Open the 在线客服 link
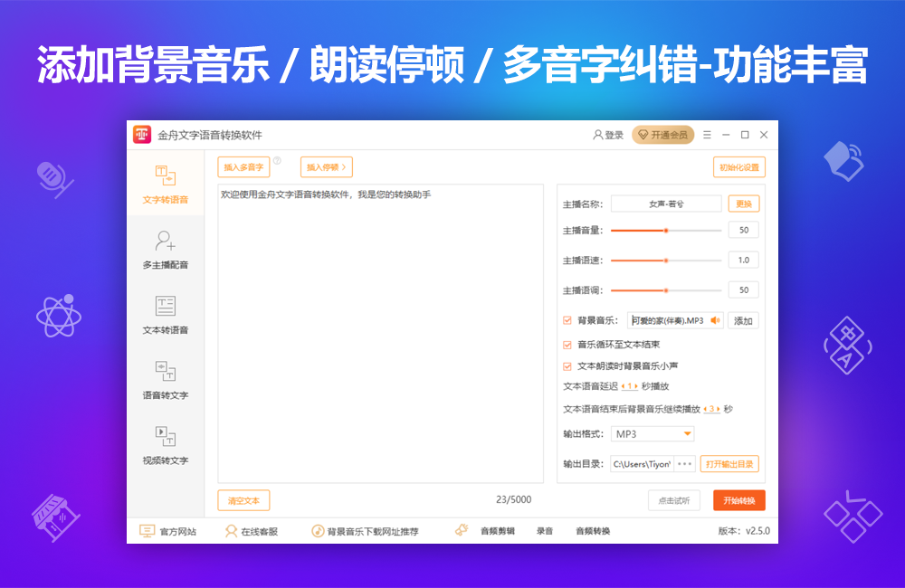The width and height of the screenshot is (905, 588). [252, 531]
